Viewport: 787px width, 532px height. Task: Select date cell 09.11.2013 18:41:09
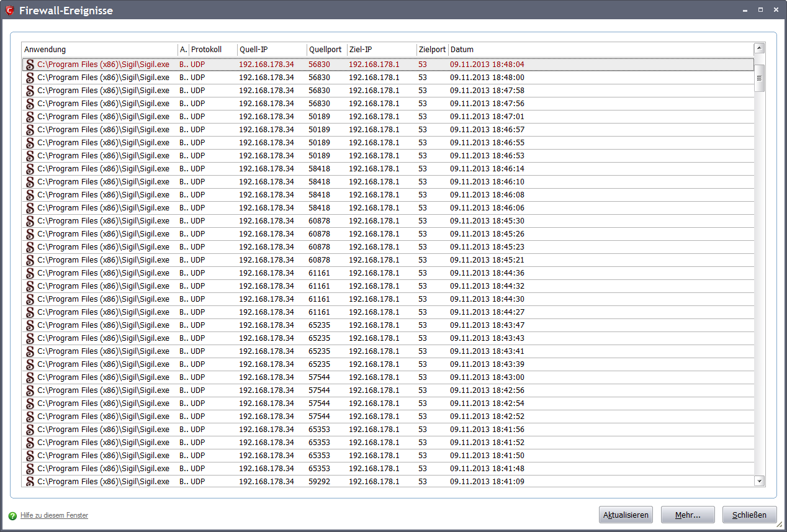tap(487, 482)
